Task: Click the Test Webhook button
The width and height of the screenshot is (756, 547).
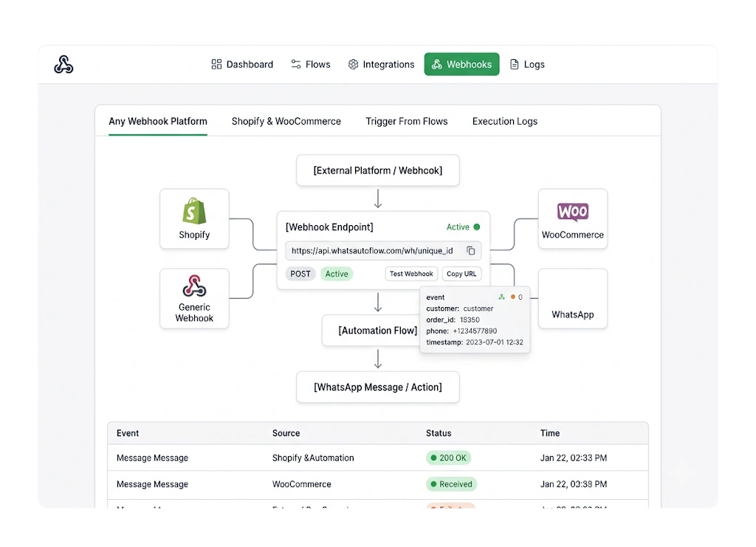Action: [411, 274]
